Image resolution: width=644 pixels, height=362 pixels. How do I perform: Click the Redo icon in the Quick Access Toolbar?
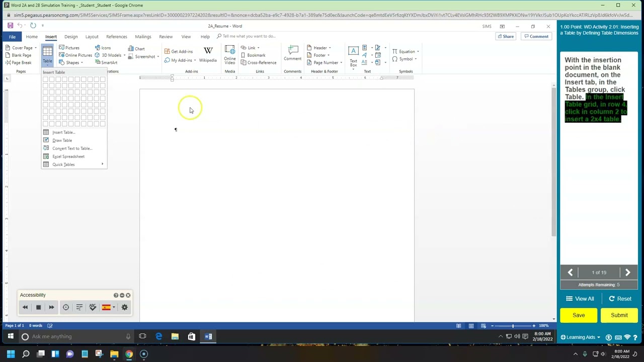[x=33, y=26]
